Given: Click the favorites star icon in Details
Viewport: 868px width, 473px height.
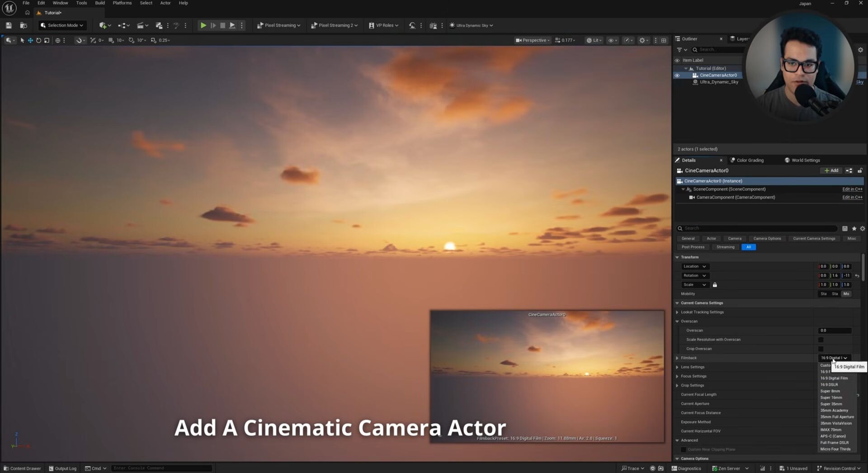Looking at the screenshot, I should coord(854,229).
